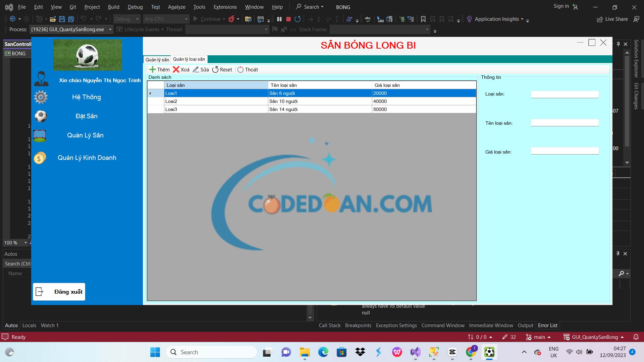
Task: Click the 40000 price cell
Action: click(424, 101)
